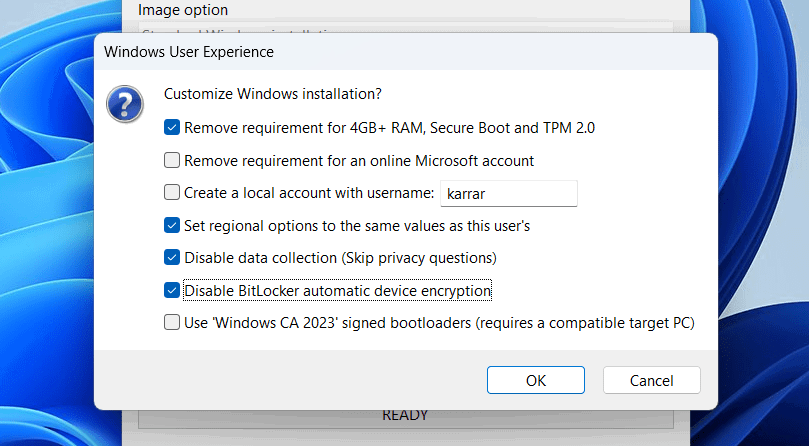
Task: Click the 'Windows User Experience' title bar
Action: tap(300, 50)
